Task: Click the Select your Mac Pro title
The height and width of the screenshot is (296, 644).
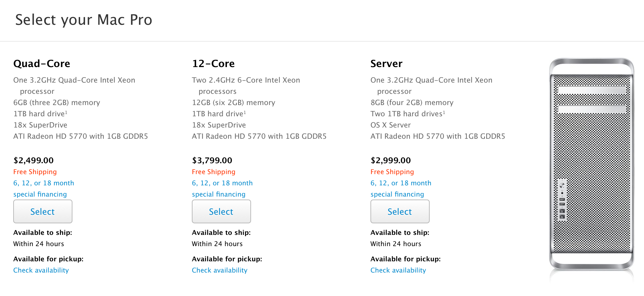Action: pos(84,20)
